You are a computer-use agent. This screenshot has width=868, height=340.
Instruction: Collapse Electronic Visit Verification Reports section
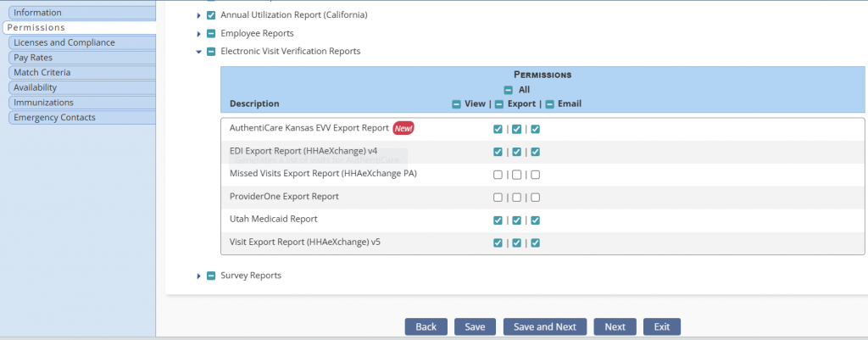click(x=199, y=52)
